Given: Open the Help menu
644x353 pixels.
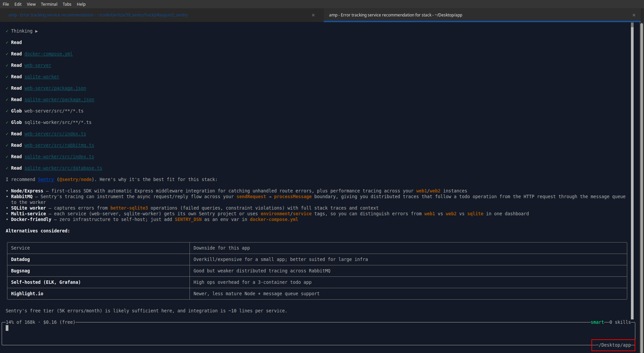Looking at the screenshot, I should tap(81, 4).
